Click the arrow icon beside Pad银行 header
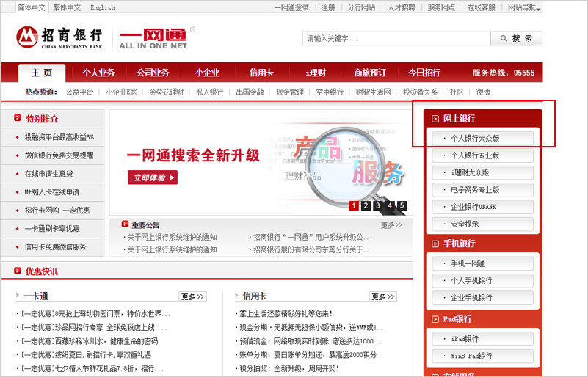Image resolution: width=588 pixels, height=377 pixels. pos(435,320)
